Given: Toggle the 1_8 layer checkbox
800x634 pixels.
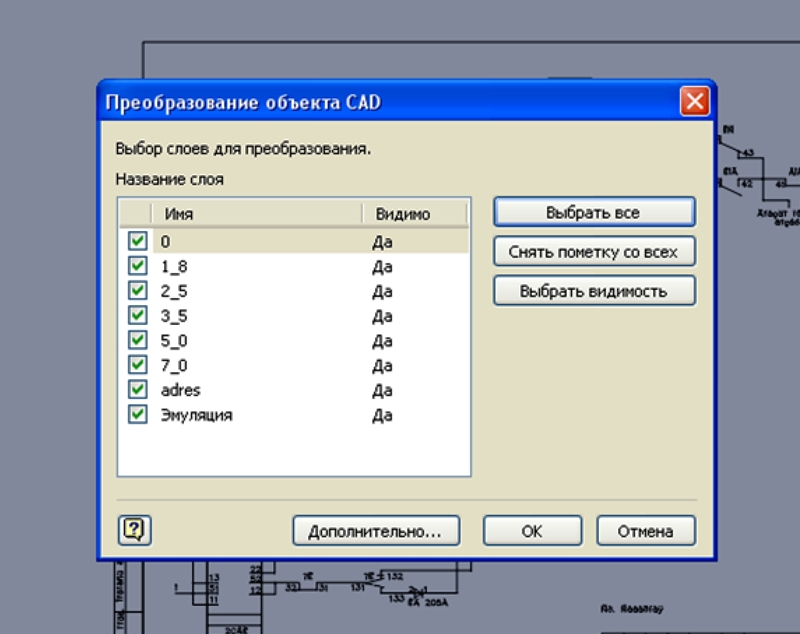Looking at the screenshot, I should 138,266.
